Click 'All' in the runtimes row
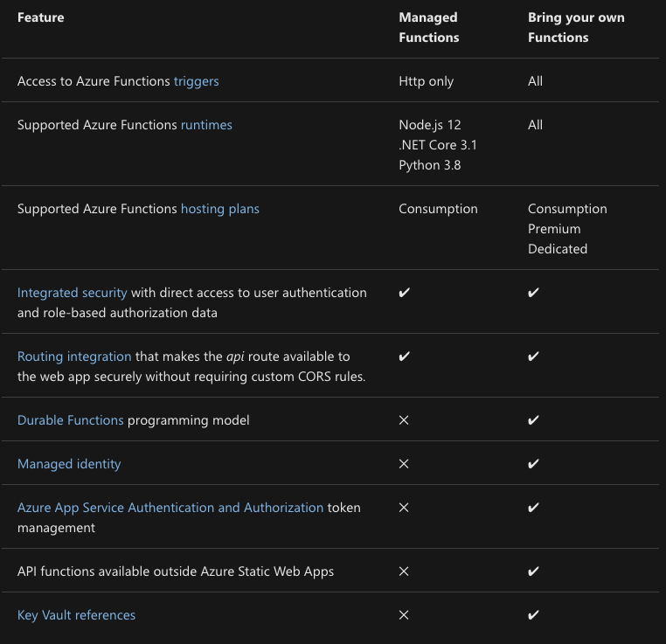 click(535, 125)
